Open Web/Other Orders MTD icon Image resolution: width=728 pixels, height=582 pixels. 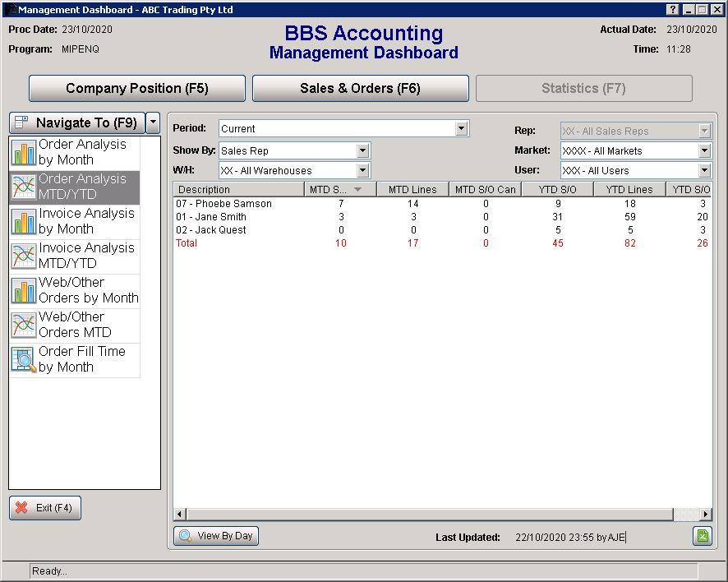(24, 326)
